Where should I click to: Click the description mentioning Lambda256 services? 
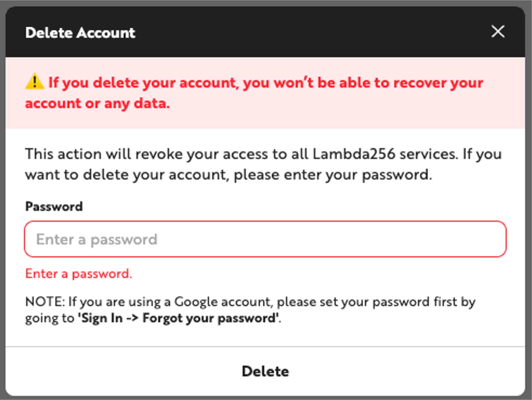[265, 164]
